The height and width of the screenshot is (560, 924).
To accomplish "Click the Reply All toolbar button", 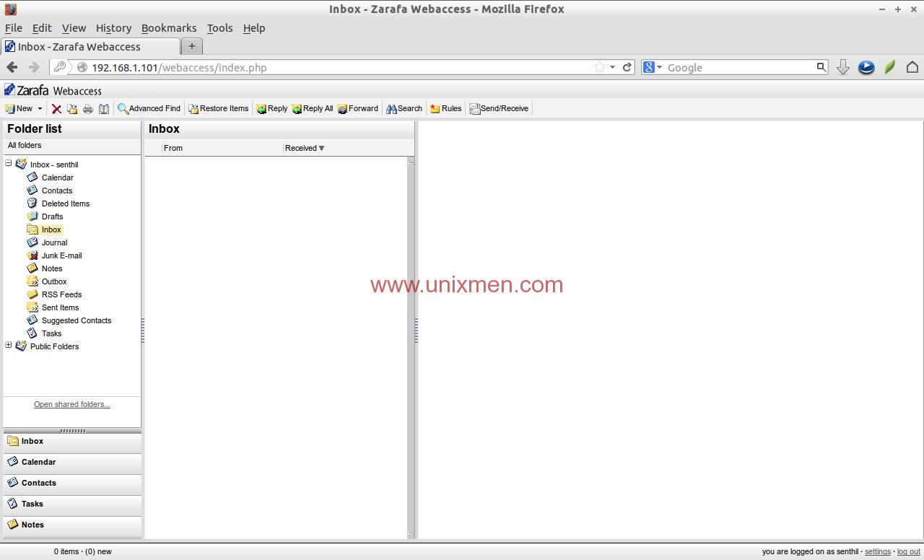I will (313, 109).
